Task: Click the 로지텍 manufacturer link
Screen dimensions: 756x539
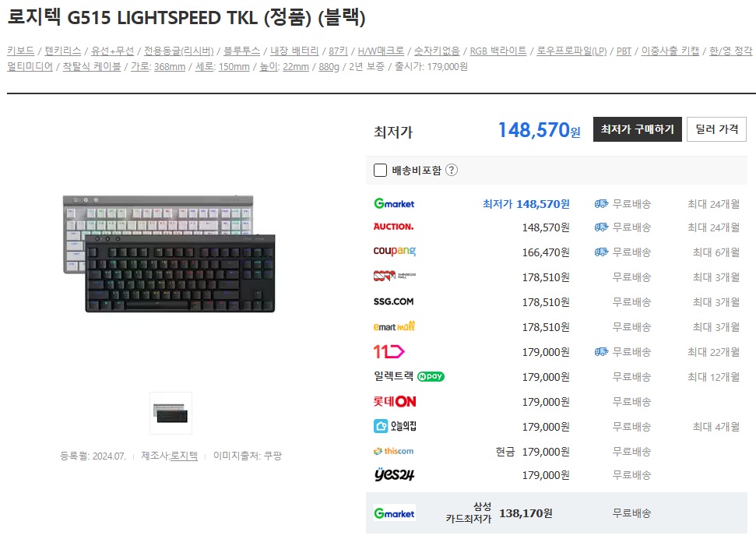Action: click(x=184, y=456)
